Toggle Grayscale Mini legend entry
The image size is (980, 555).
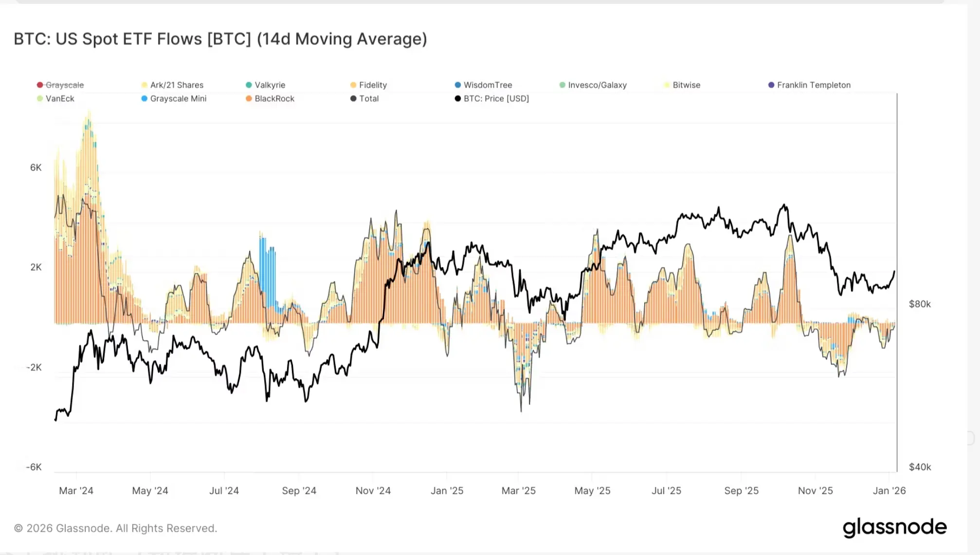coord(174,98)
